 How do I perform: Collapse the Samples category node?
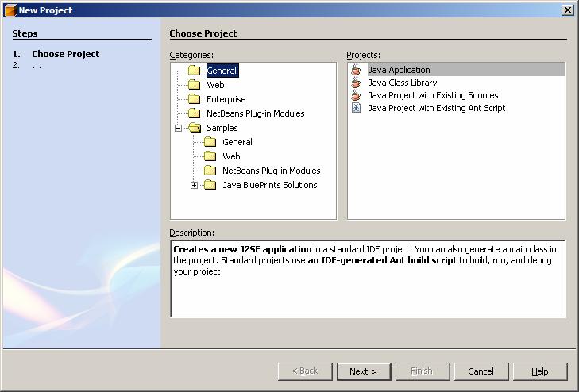(179, 129)
